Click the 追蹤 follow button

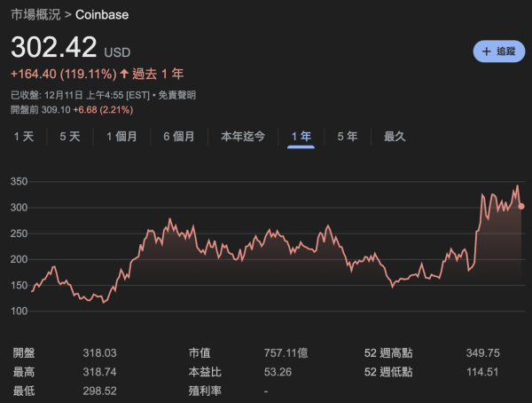click(498, 51)
